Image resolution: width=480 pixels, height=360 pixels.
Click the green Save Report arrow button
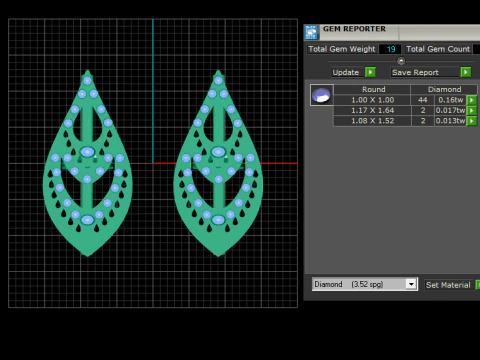coord(466,72)
